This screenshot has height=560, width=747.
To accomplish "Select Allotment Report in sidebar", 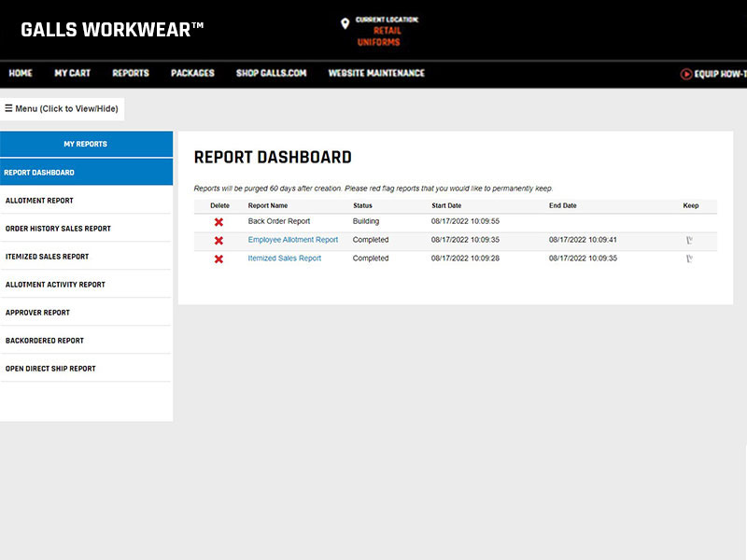I will tap(39, 201).
